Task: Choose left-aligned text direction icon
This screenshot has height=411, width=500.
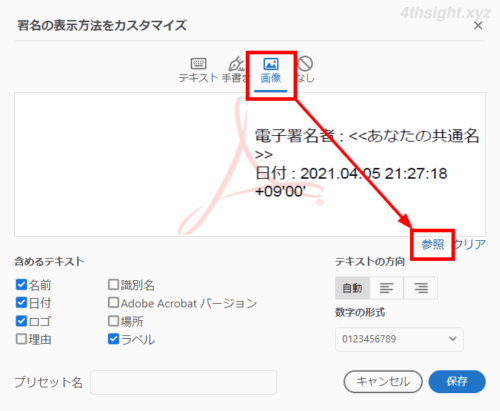Action: [387, 288]
